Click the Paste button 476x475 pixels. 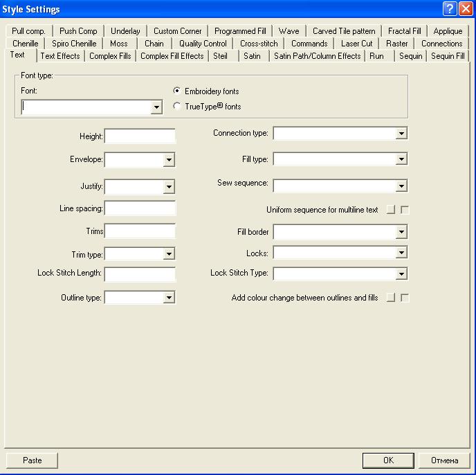point(32,460)
